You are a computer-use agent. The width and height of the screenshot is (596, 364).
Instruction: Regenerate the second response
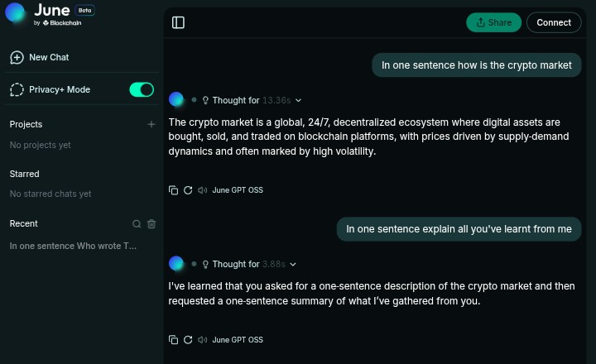pos(188,340)
